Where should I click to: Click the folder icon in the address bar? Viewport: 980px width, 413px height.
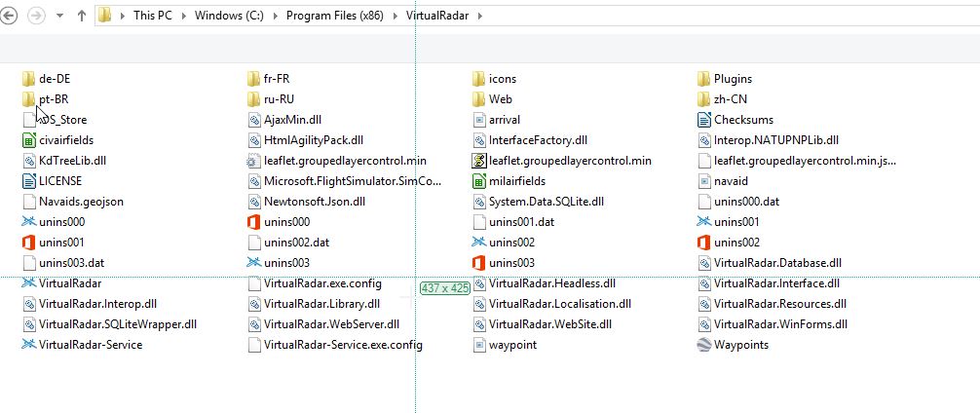tap(105, 16)
